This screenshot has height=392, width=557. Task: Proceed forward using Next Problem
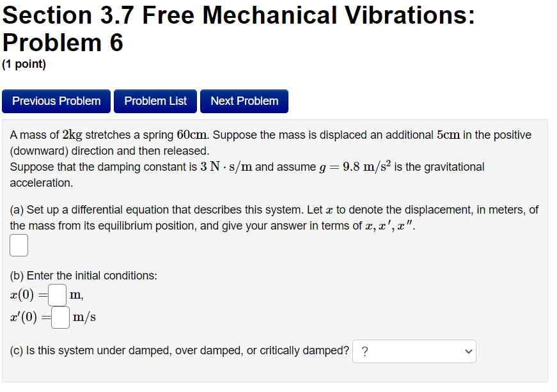[x=244, y=101]
